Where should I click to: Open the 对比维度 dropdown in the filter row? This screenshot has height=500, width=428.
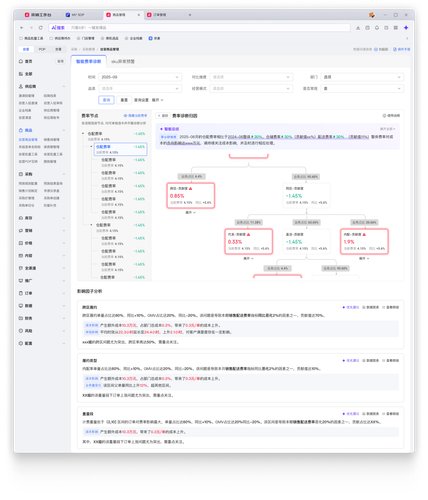point(251,77)
